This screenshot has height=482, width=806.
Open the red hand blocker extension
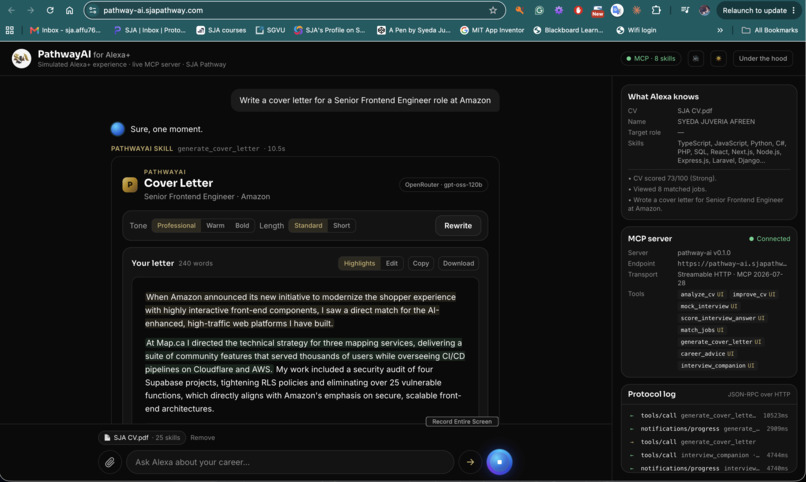[578, 10]
